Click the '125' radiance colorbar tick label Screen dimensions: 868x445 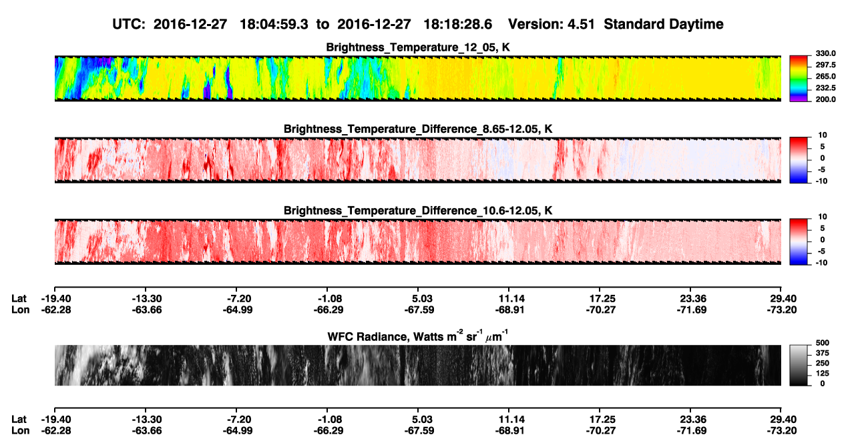pos(822,373)
